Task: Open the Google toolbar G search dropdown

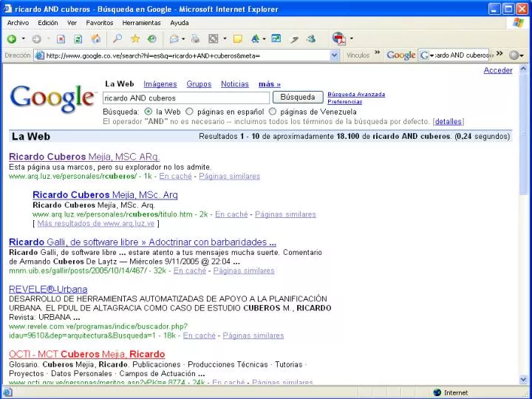Action: (x=432, y=55)
